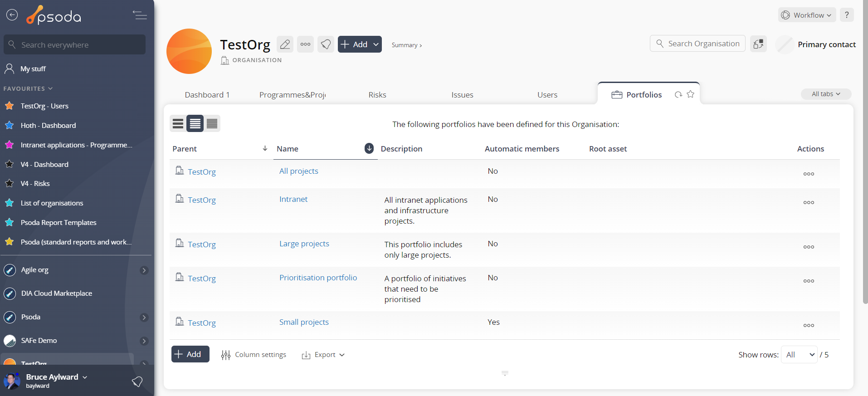Open Column settings
The height and width of the screenshot is (396, 868).
[x=254, y=355]
